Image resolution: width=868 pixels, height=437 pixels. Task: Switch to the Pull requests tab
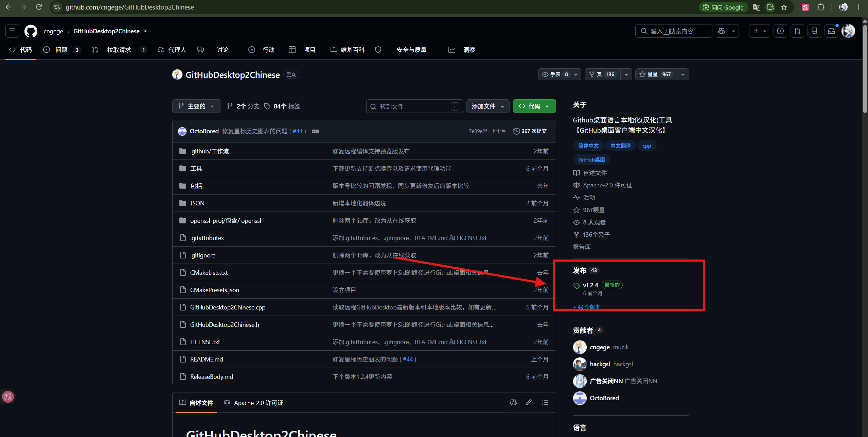point(119,50)
